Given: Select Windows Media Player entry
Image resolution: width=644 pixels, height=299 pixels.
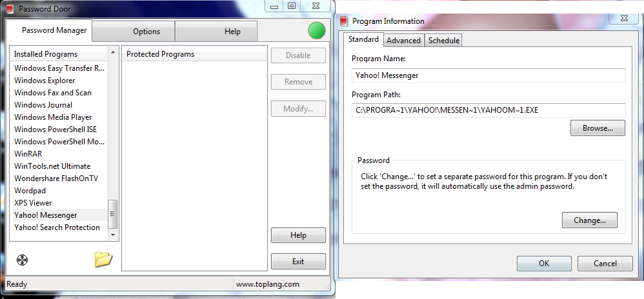Looking at the screenshot, I should (53, 117).
